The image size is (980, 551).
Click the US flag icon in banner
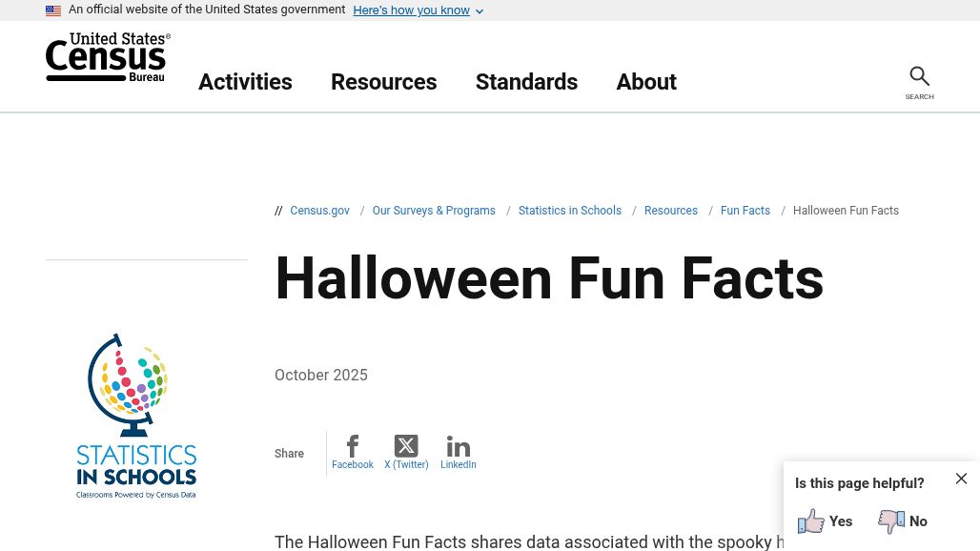pyautogui.click(x=53, y=10)
